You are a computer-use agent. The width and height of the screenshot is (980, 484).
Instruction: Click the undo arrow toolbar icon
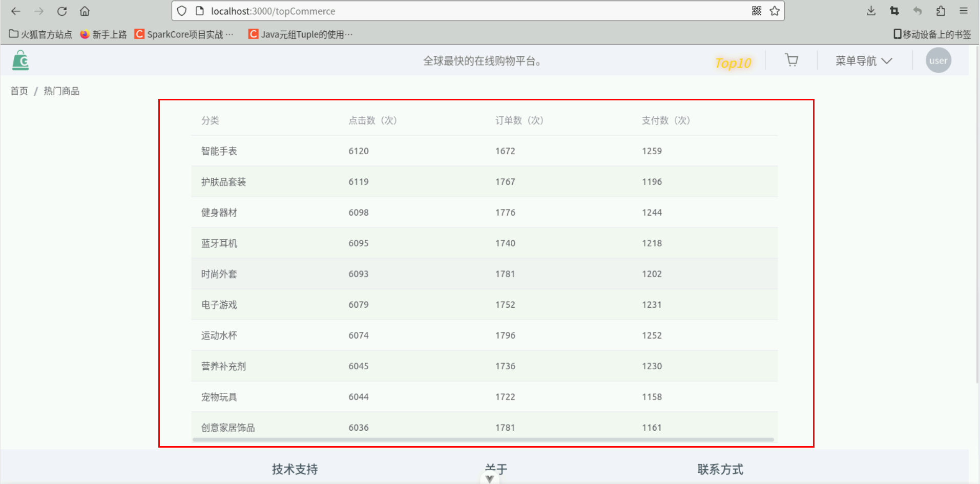pos(918,11)
